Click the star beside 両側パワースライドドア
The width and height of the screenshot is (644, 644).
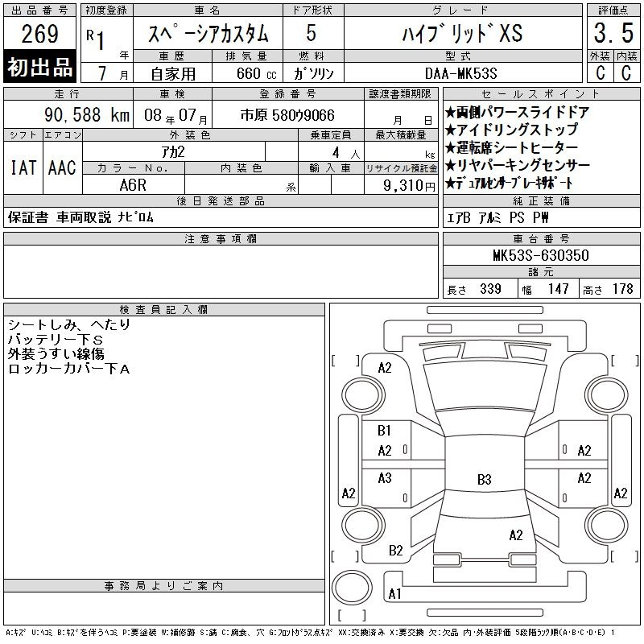(x=451, y=112)
